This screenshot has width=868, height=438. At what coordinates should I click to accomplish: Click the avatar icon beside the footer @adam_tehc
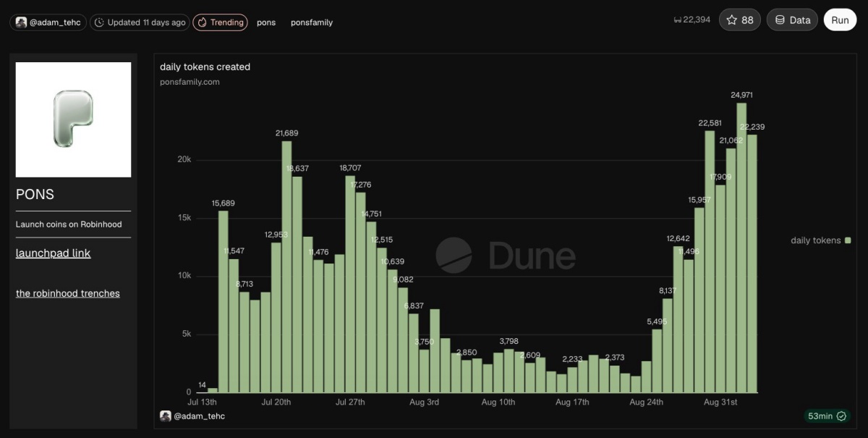[x=166, y=416]
